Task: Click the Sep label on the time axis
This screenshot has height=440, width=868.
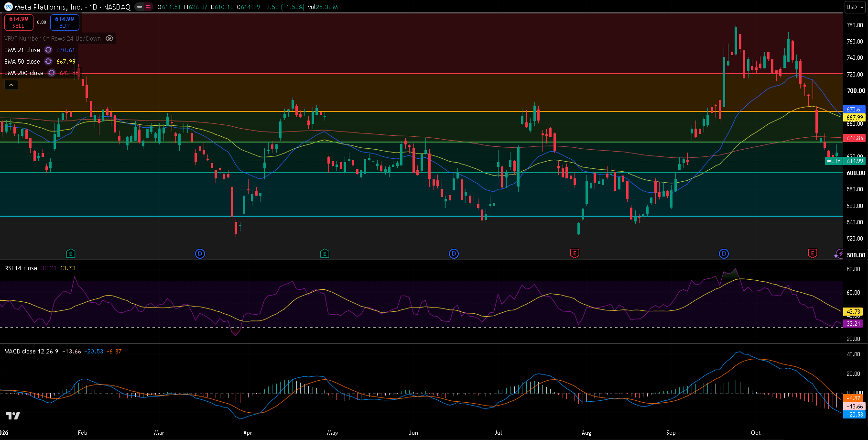Action: coord(671,432)
